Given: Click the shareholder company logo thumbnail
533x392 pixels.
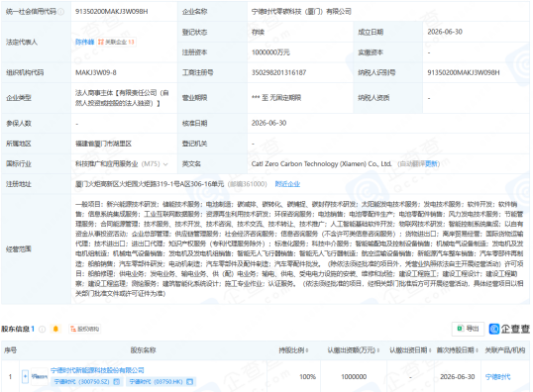Looking at the screenshot, I should tap(40, 376).
